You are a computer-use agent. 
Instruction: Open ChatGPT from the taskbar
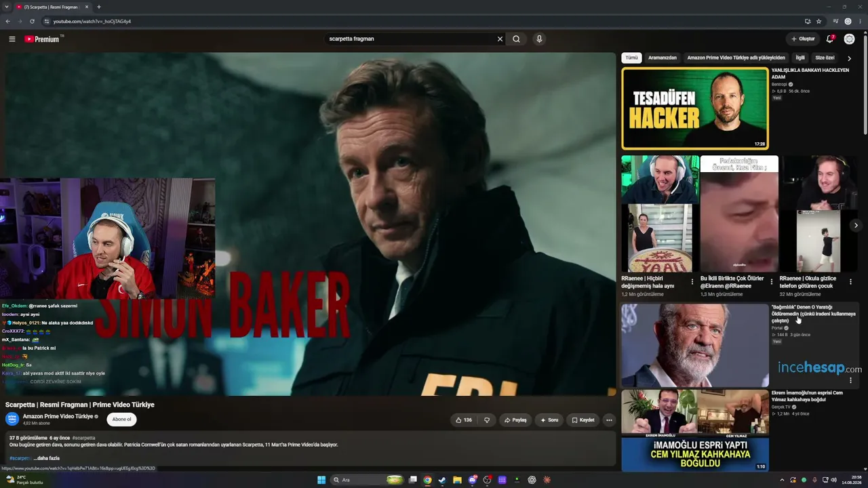point(532,480)
